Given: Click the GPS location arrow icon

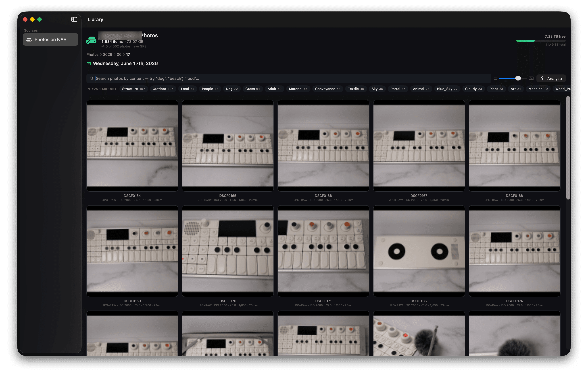Looking at the screenshot, I should point(103,47).
